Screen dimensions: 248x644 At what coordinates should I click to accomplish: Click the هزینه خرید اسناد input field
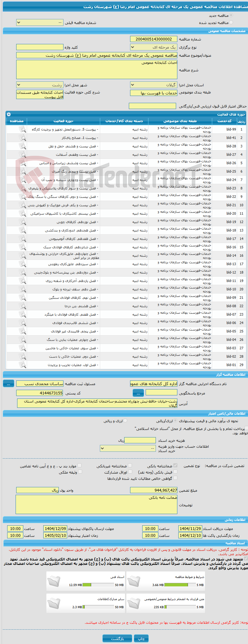[140, 440]
